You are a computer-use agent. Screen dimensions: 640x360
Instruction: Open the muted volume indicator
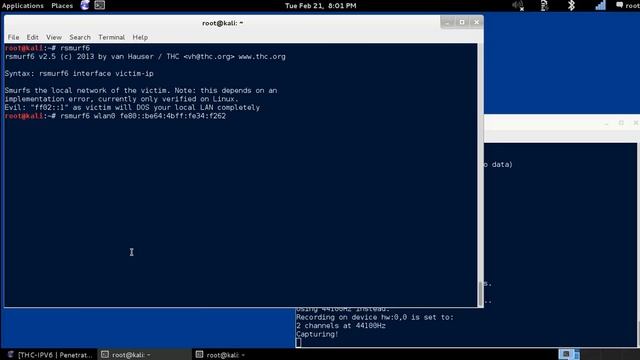click(x=518, y=5)
